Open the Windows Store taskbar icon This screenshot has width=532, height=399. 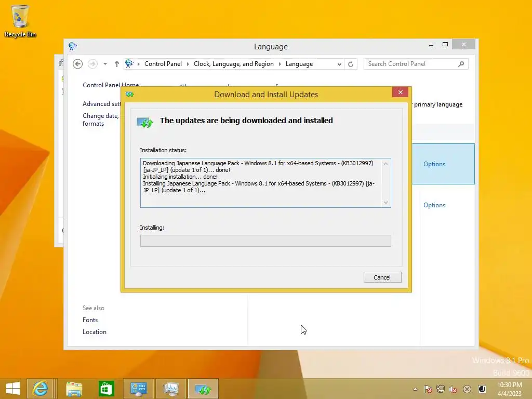(x=106, y=389)
